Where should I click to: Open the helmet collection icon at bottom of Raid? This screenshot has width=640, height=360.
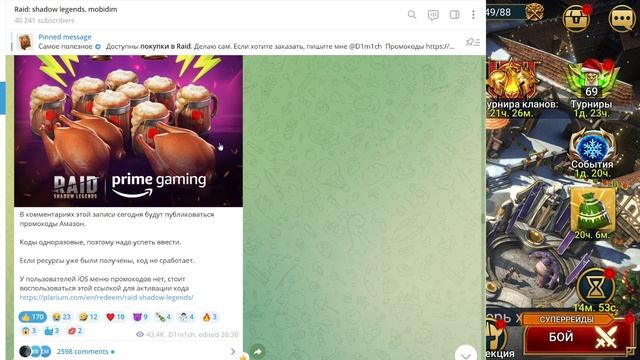pos(496,338)
